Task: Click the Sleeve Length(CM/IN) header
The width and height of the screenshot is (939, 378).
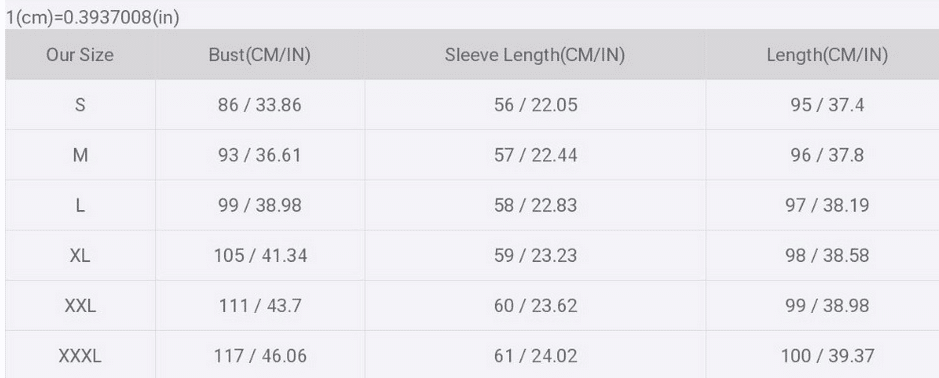Action: coord(535,55)
